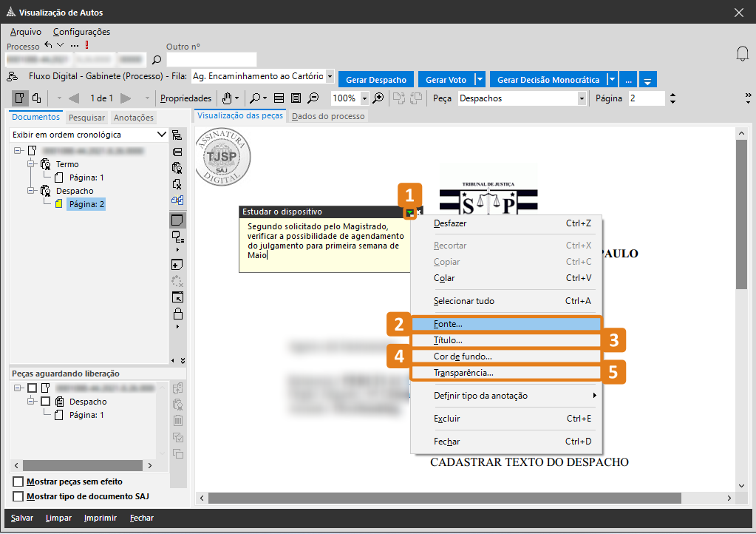
Task: Select the single page view icon
Action: point(20,98)
